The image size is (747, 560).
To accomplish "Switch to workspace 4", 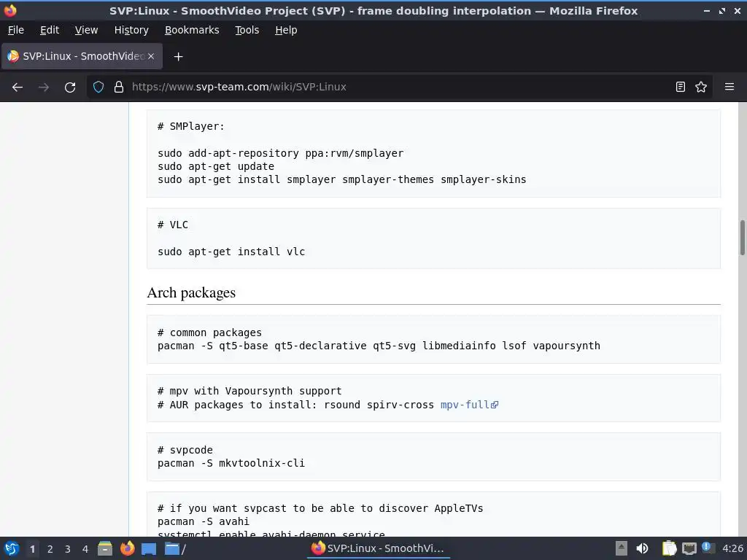I will [85, 549].
